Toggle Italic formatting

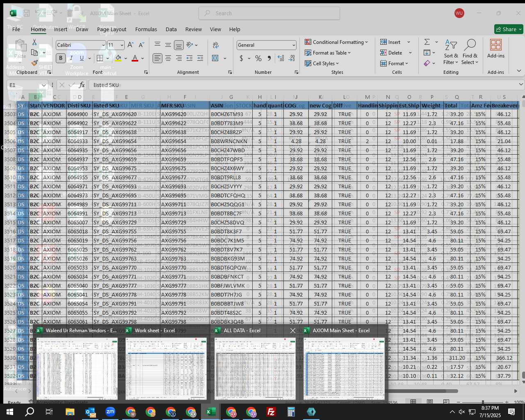(71, 58)
